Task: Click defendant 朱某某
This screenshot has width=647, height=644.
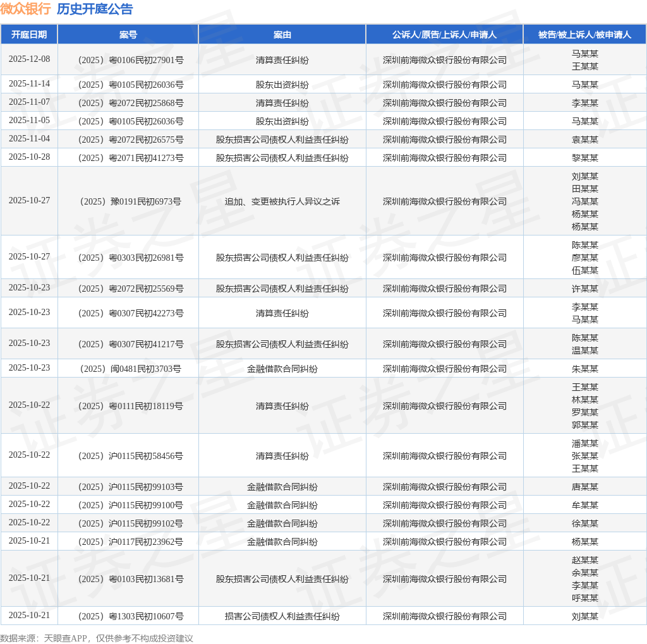Action: coord(584,369)
